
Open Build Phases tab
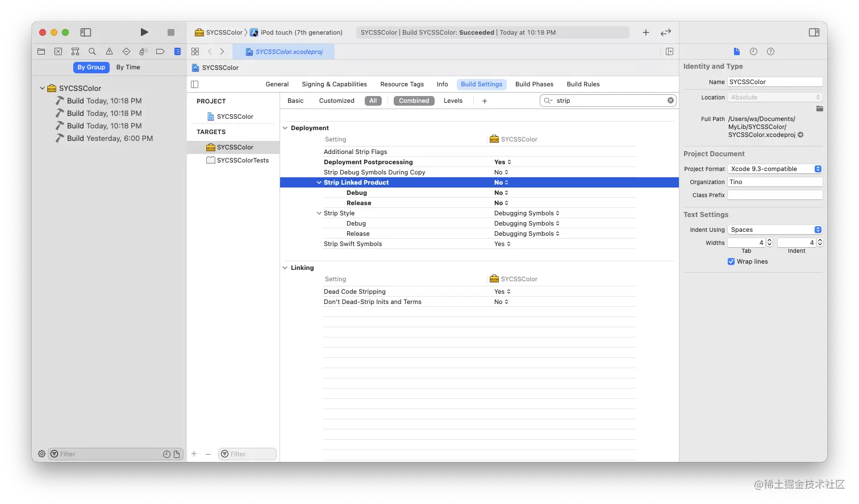[x=534, y=84]
